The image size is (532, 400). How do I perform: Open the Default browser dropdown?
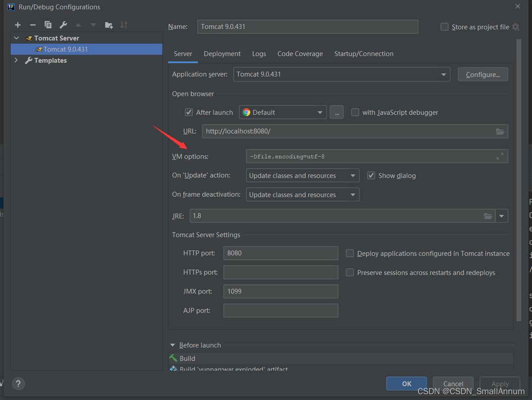(x=282, y=112)
